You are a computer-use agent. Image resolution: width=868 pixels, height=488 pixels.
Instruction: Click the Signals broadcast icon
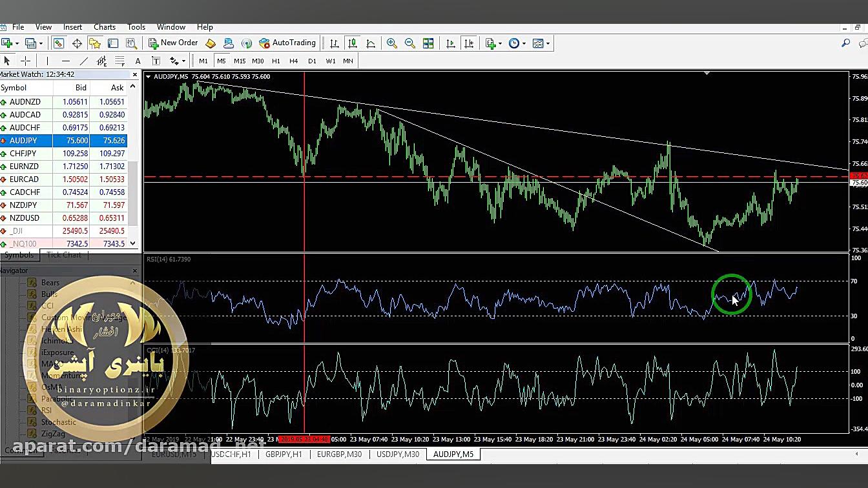(x=246, y=43)
